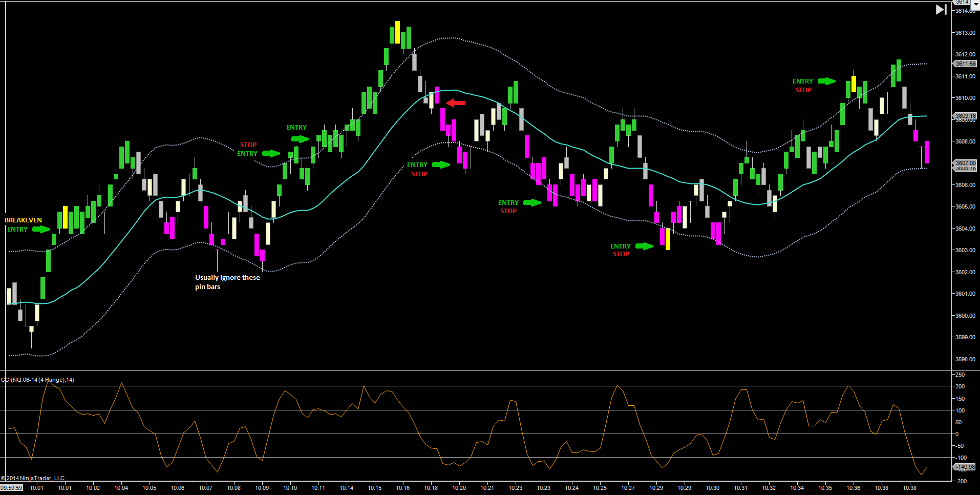Click the 3613.00 price axis label
The width and height of the screenshot is (980, 495).
pyautogui.click(x=965, y=33)
